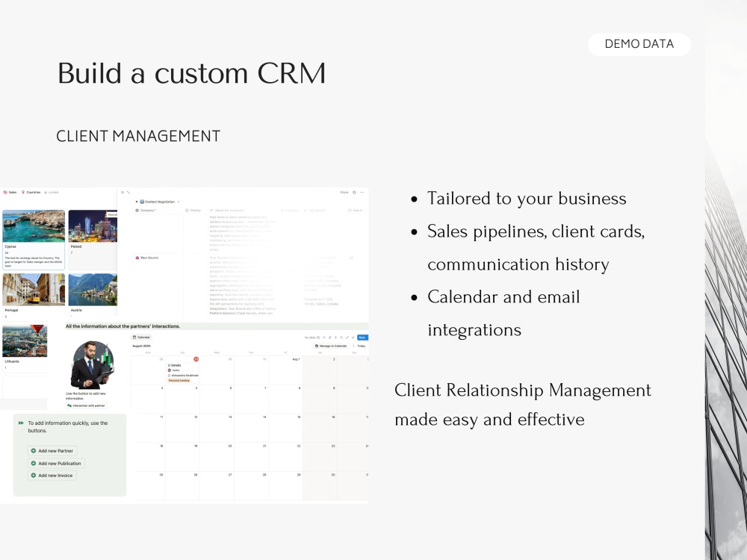Click Share in the page header

[x=344, y=193]
